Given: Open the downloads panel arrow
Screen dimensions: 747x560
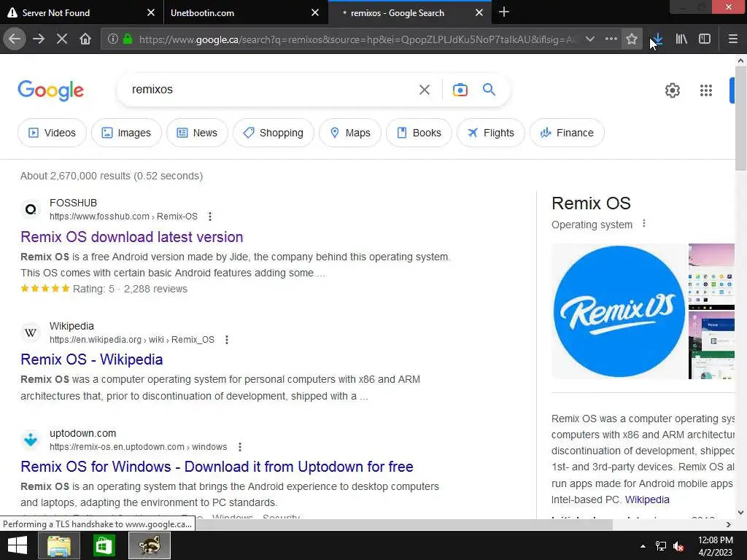Looking at the screenshot, I should pyautogui.click(x=657, y=39).
